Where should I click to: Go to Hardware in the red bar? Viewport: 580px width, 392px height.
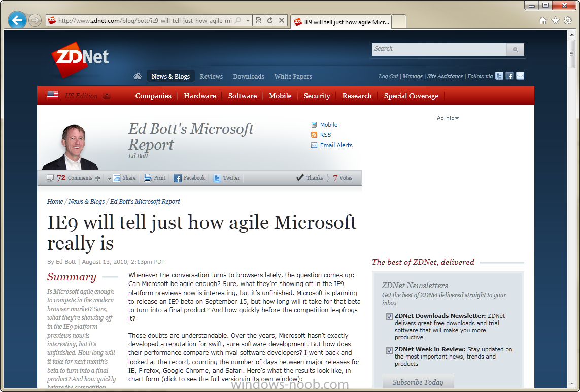pos(200,96)
